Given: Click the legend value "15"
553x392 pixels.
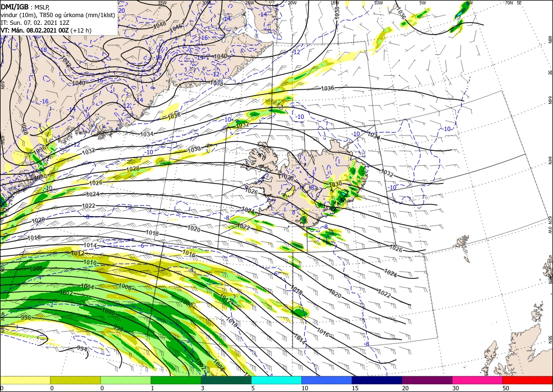Looking at the screenshot, I should pos(355,388).
